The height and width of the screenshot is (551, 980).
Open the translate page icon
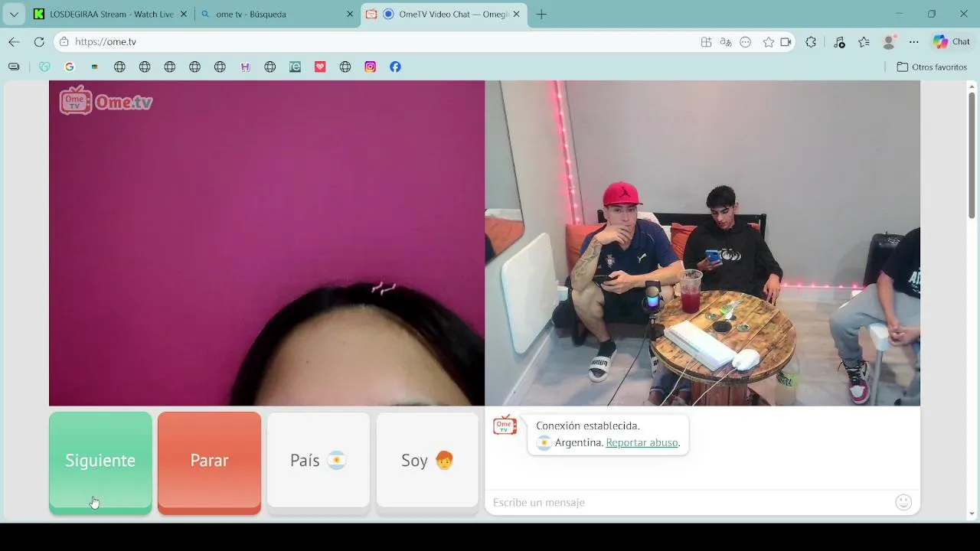pos(726,42)
